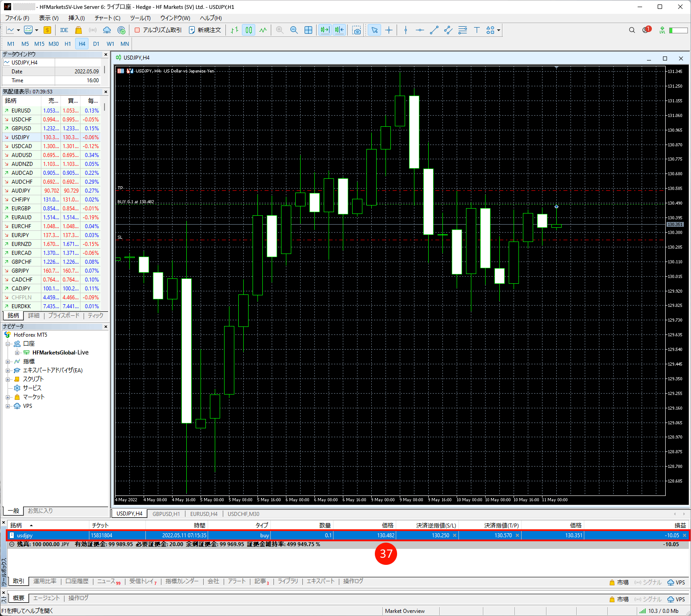This screenshot has width=691, height=616.
Task: Switch chart to line chart mode
Action: (263, 30)
